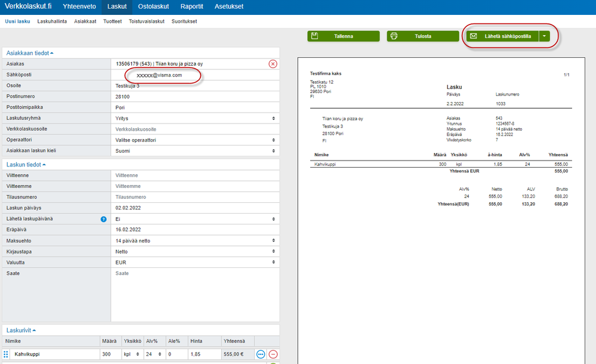
Task: Click the Postitoimipaikka field Pori
Action: pyautogui.click(x=195, y=107)
